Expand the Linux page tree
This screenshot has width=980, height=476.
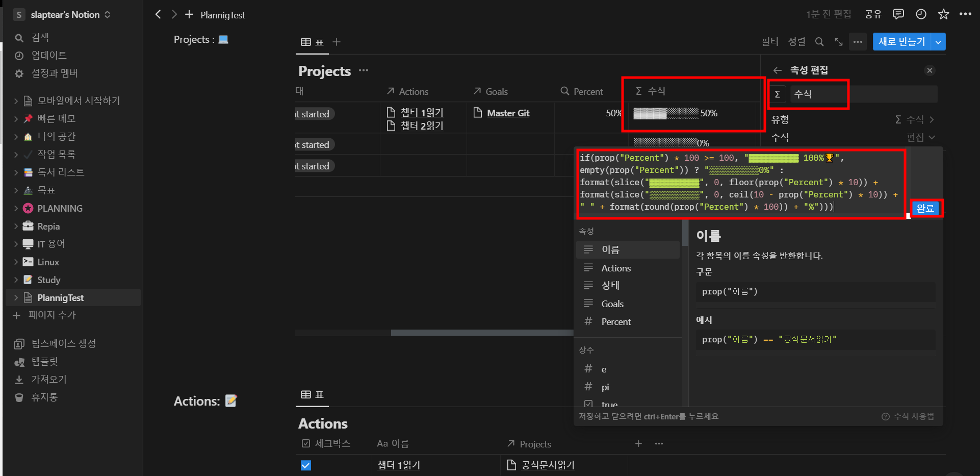(x=16, y=262)
